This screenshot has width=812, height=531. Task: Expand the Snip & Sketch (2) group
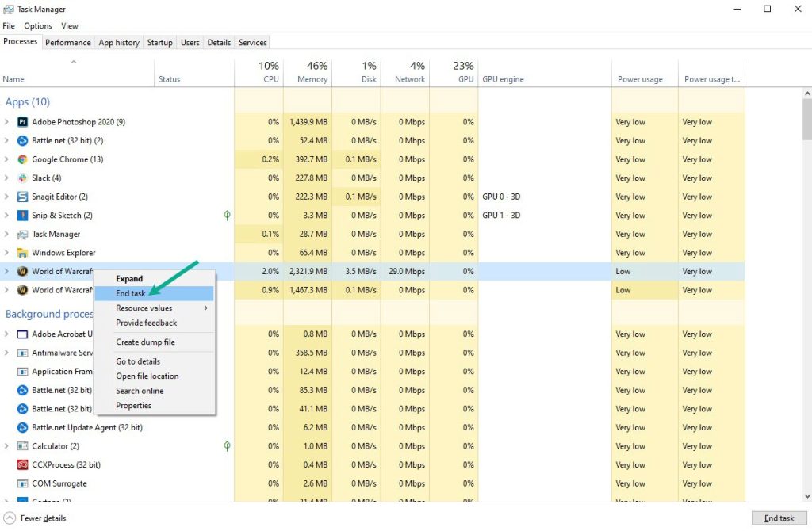(6, 216)
